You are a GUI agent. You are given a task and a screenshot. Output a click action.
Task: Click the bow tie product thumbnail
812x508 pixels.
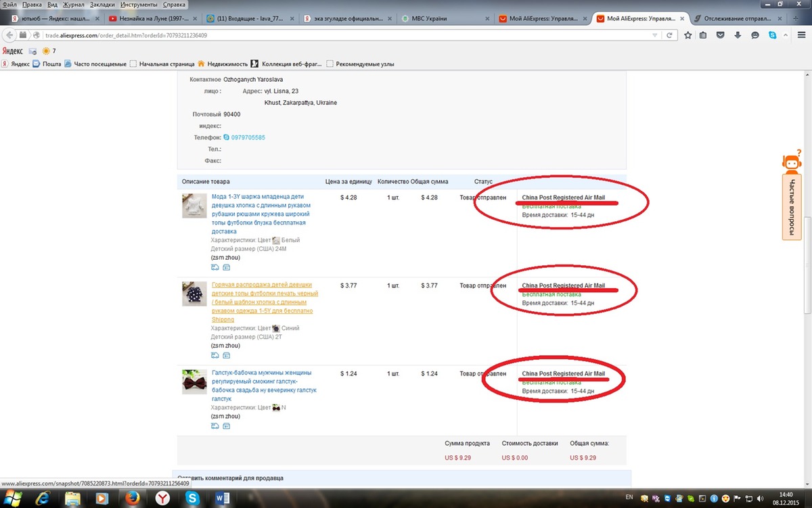[x=194, y=382]
